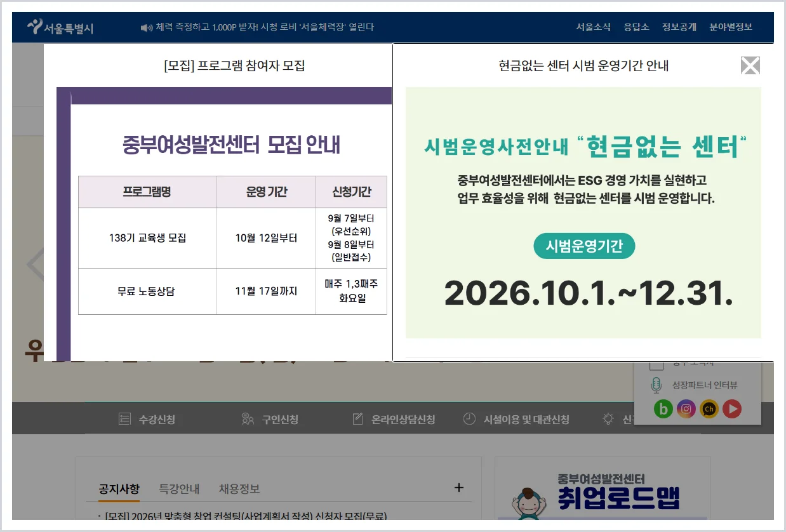Click the 시설이용 및 대관신청 link

click(526, 420)
